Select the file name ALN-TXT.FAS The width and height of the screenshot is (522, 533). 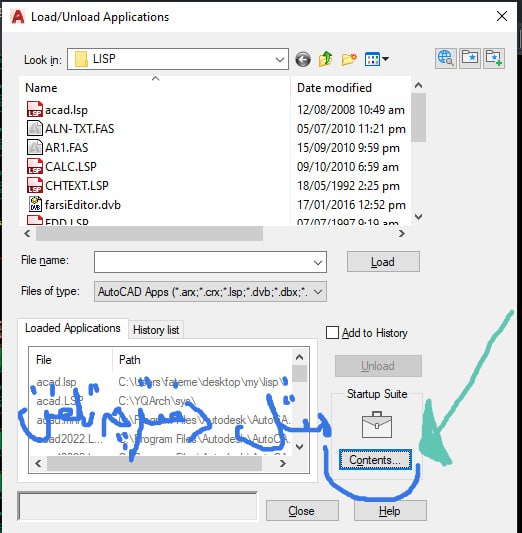coord(80,128)
